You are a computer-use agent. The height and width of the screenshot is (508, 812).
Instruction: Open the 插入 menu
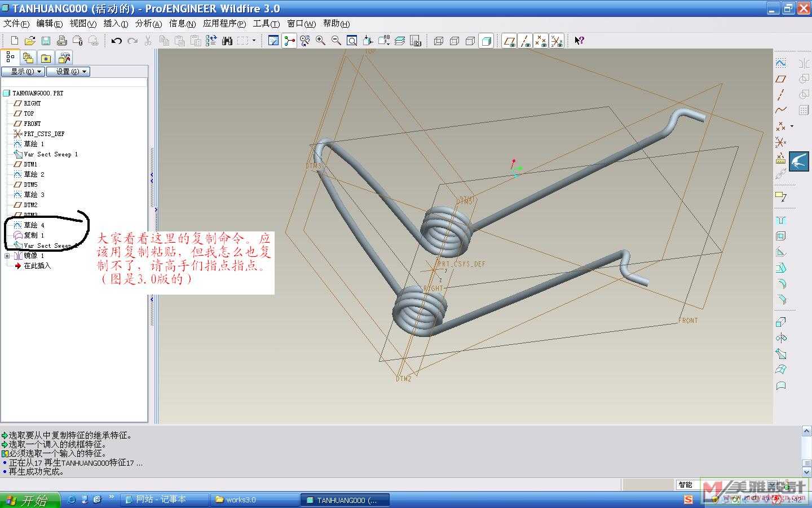point(116,24)
